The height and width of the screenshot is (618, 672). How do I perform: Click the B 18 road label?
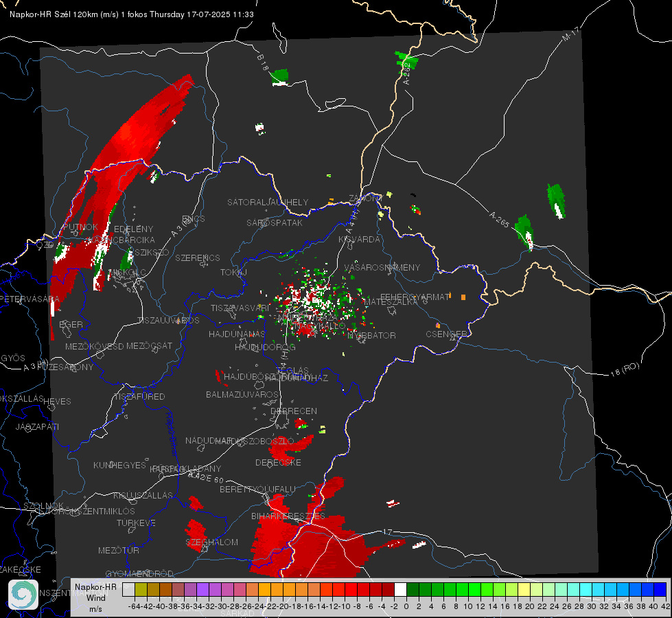coord(263,62)
